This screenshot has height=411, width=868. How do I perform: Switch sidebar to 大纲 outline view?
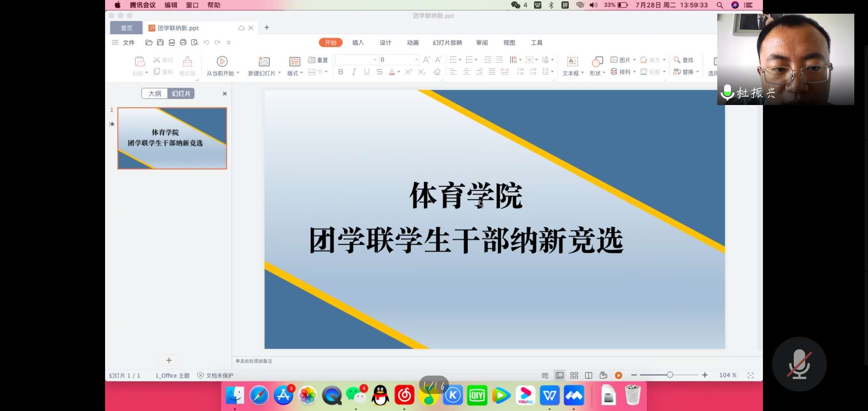(155, 94)
